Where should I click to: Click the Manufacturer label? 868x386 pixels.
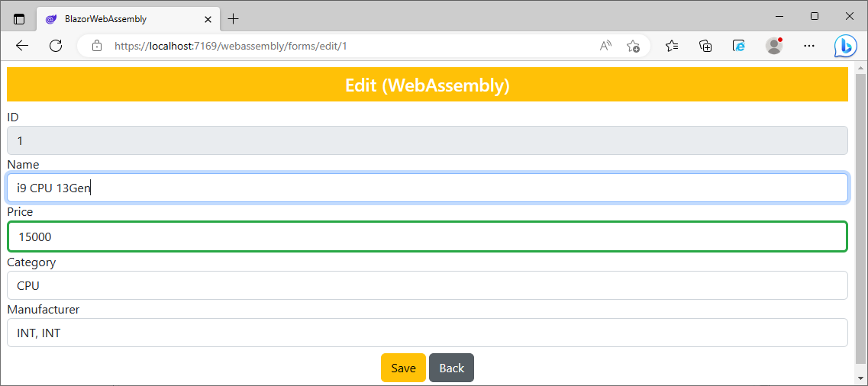(44, 310)
